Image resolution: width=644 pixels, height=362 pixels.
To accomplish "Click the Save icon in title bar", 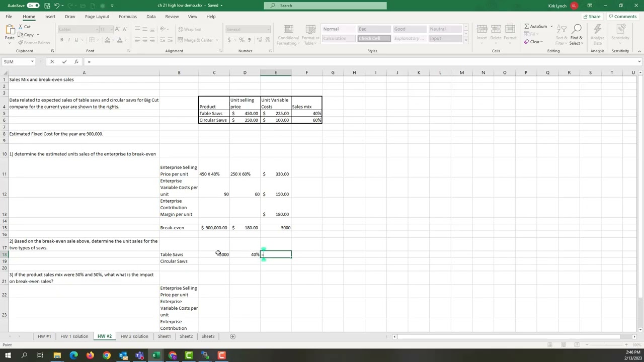I will 47,6.
